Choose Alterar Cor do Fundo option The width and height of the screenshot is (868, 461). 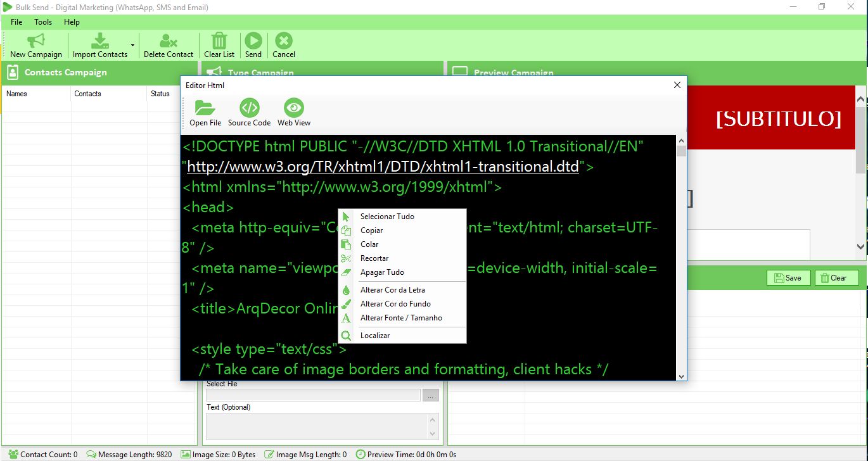coord(402,304)
